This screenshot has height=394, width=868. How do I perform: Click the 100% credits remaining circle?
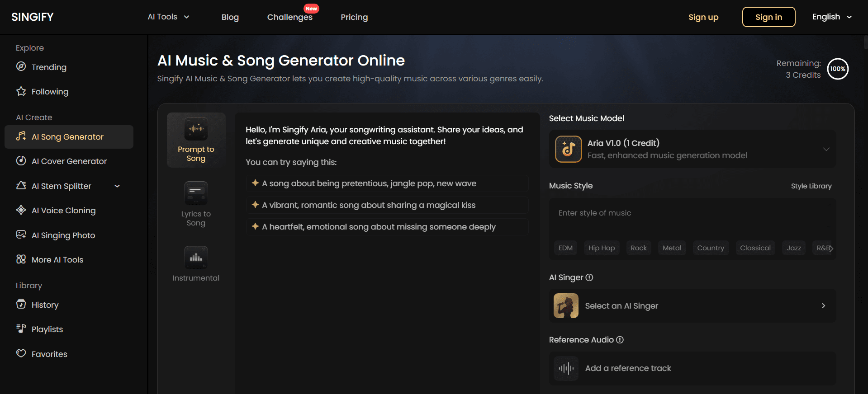838,69
